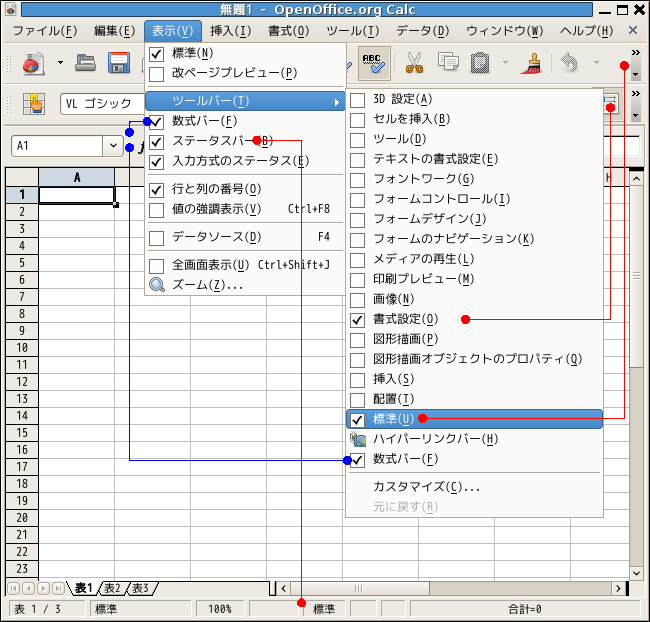Toggle 行と列の番号(O) checkbox
650x622 pixels.
(x=156, y=190)
